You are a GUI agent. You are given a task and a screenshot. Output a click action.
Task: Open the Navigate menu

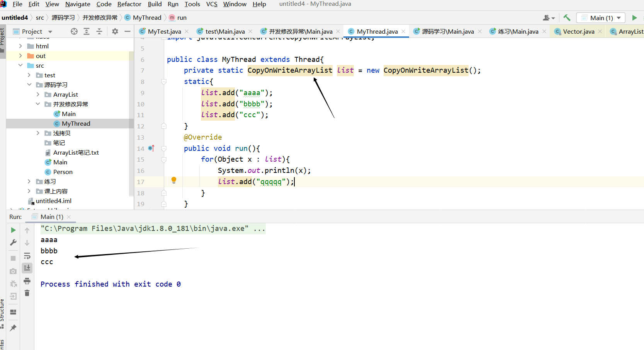[78, 4]
